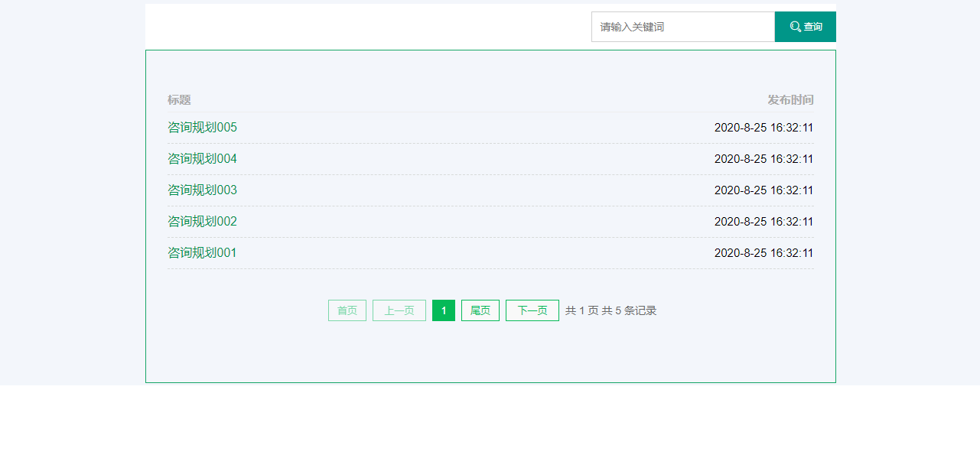
Task: Focus the 请输入关键词 keyword search field
Action: tap(682, 27)
